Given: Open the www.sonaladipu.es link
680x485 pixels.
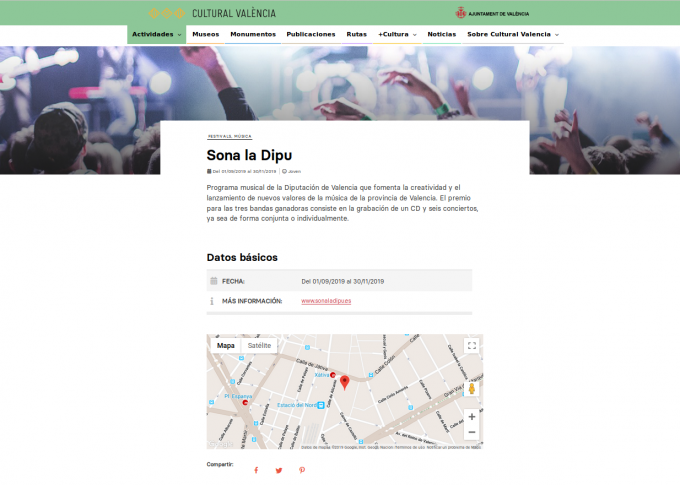Looking at the screenshot, I should coord(326,300).
